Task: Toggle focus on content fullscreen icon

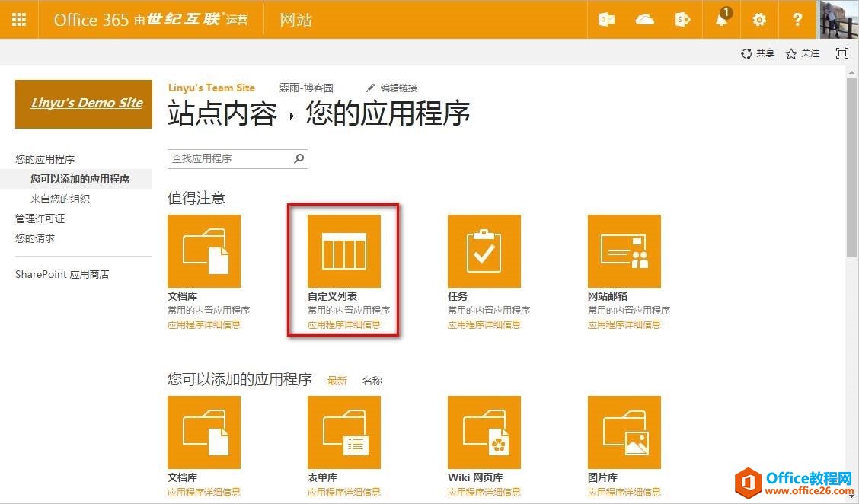Action: pyautogui.click(x=841, y=53)
